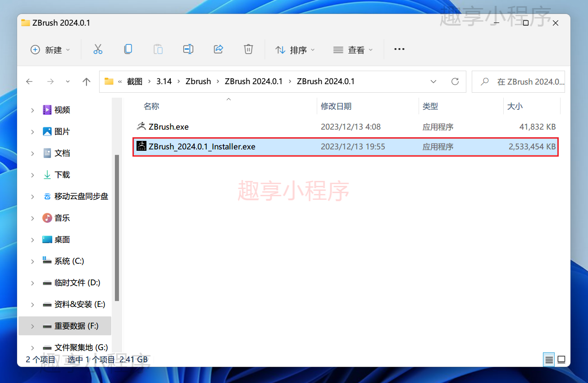Click the navigation pane scrollbar
This screenshot has width=588, height=383.
(117, 228)
